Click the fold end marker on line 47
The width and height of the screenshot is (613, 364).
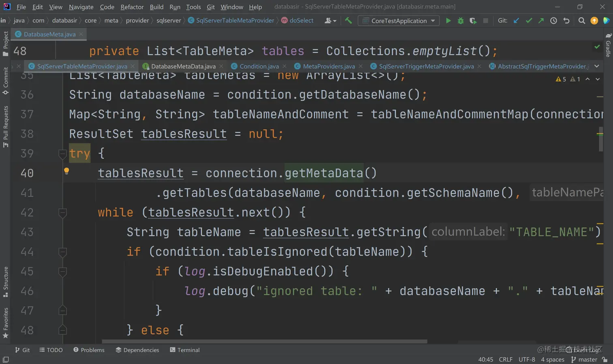62,310
